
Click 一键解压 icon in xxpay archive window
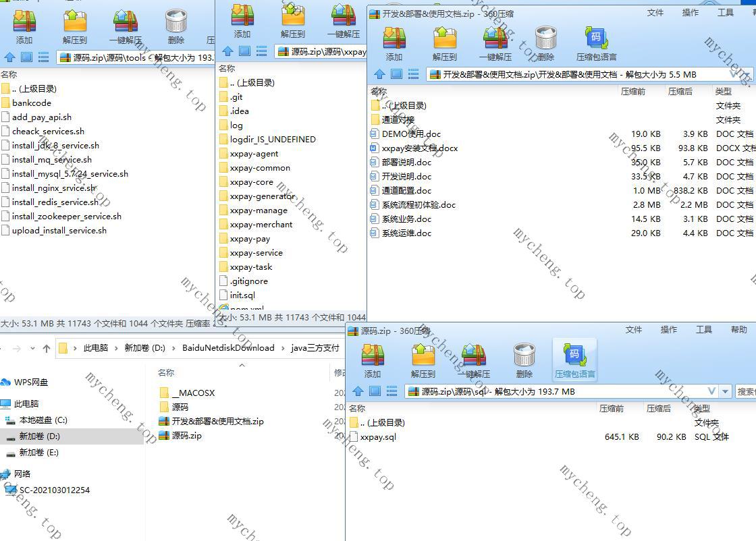344,16
